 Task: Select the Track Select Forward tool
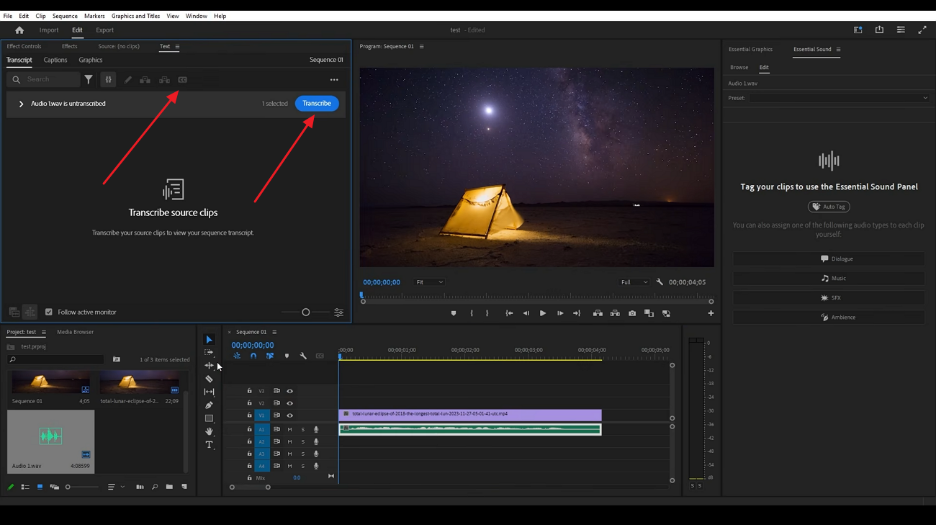[209, 352]
